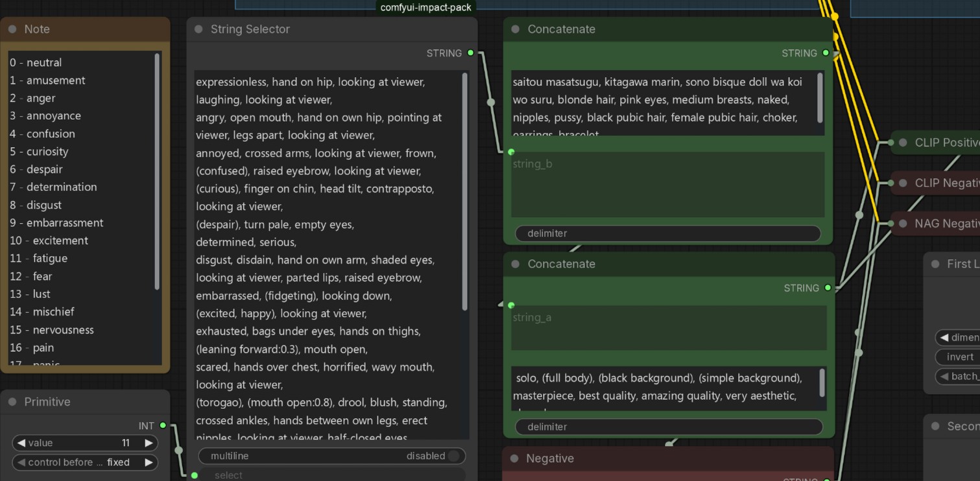The width and height of the screenshot is (980, 481).
Task: Click the NAG Negative input port
Action: (891, 224)
